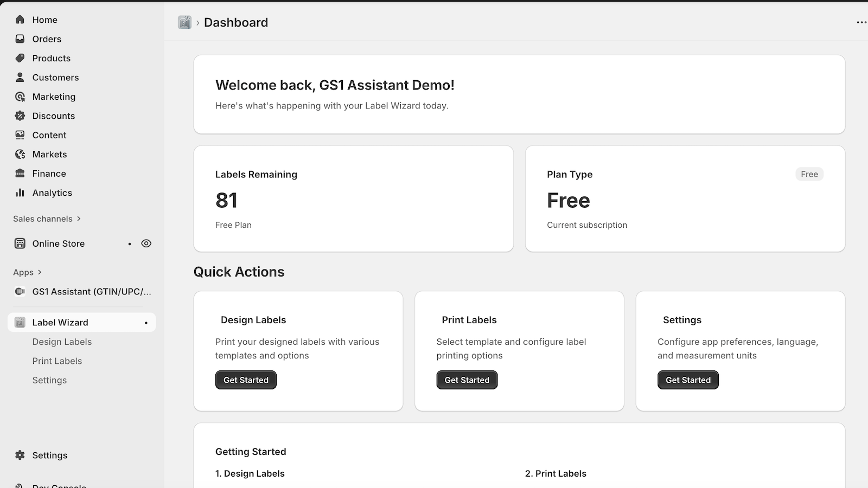Click the Customers icon in the sidebar
Viewport: 868px width, 488px height.
tap(20, 77)
